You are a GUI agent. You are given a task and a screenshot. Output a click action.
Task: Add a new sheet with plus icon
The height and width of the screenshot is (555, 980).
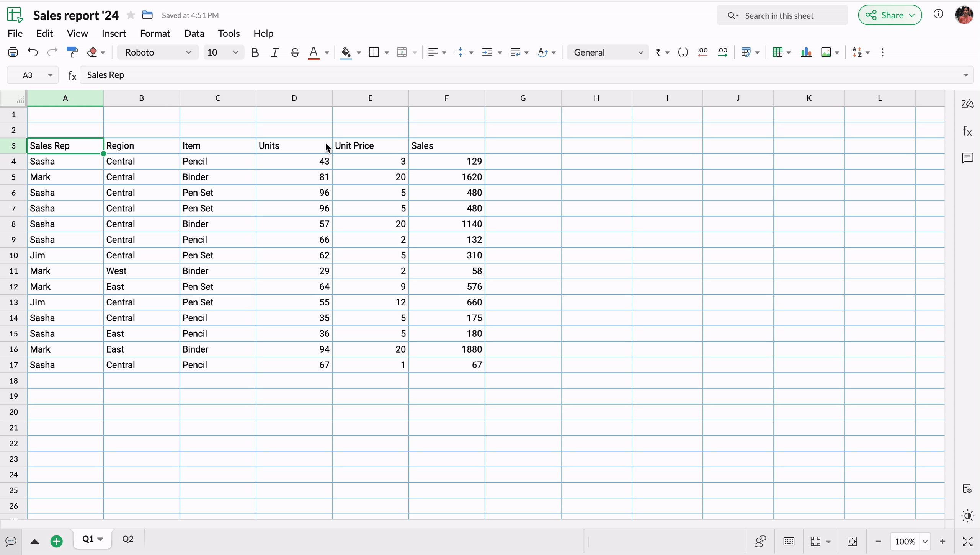pos(57,541)
